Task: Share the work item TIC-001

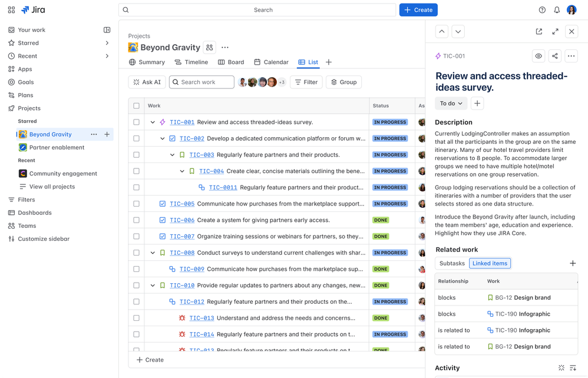Action: pos(554,56)
